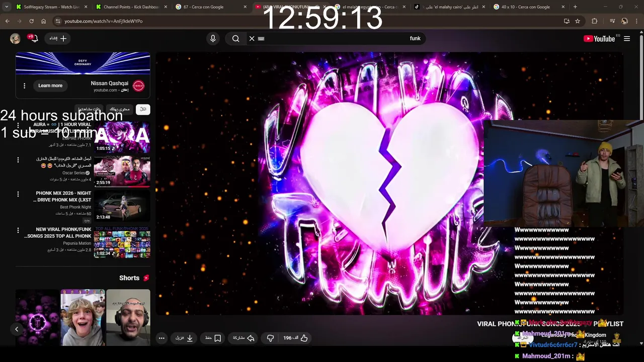Go to YouTube home via logo
The image size is (644, 362).
[x=599, y=38]
